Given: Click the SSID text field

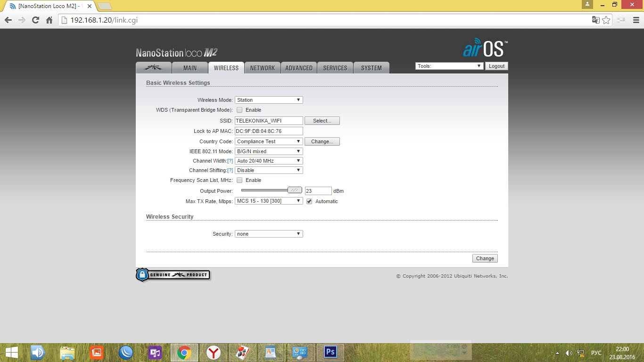Looking at the screenshot, I should click(269, 121).
